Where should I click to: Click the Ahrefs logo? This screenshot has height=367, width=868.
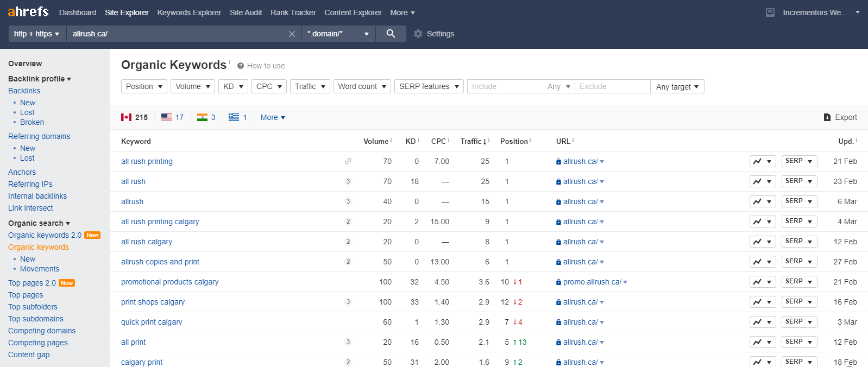[x=28, y=11]
